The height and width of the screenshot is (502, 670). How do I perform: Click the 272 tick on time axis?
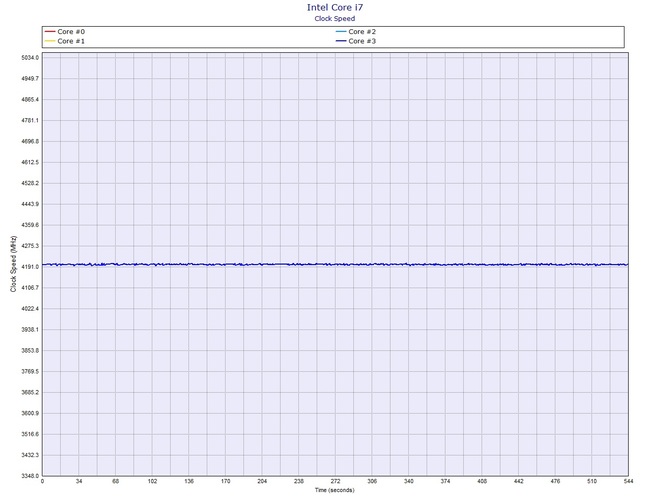pyautogui.click(x=335, y=481)
